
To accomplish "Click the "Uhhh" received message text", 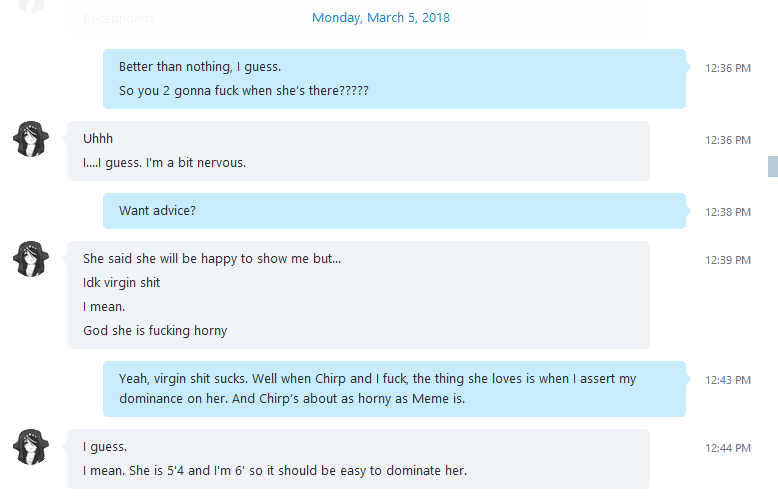I will [98, 139].
